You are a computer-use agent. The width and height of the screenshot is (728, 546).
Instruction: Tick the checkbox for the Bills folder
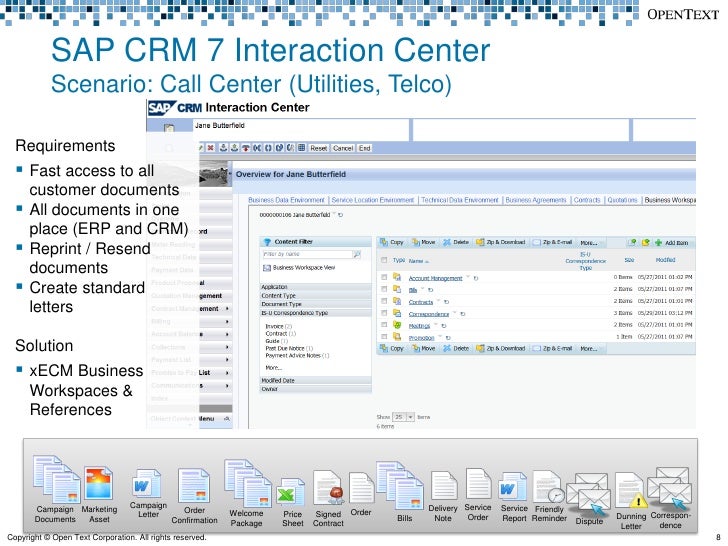tap(384, 289)
